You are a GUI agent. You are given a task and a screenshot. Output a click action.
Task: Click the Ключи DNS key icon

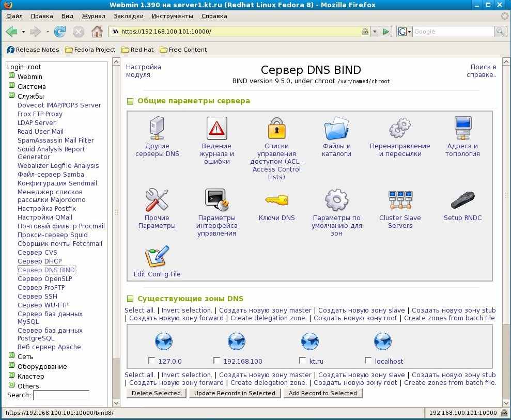tap(276, 200)
